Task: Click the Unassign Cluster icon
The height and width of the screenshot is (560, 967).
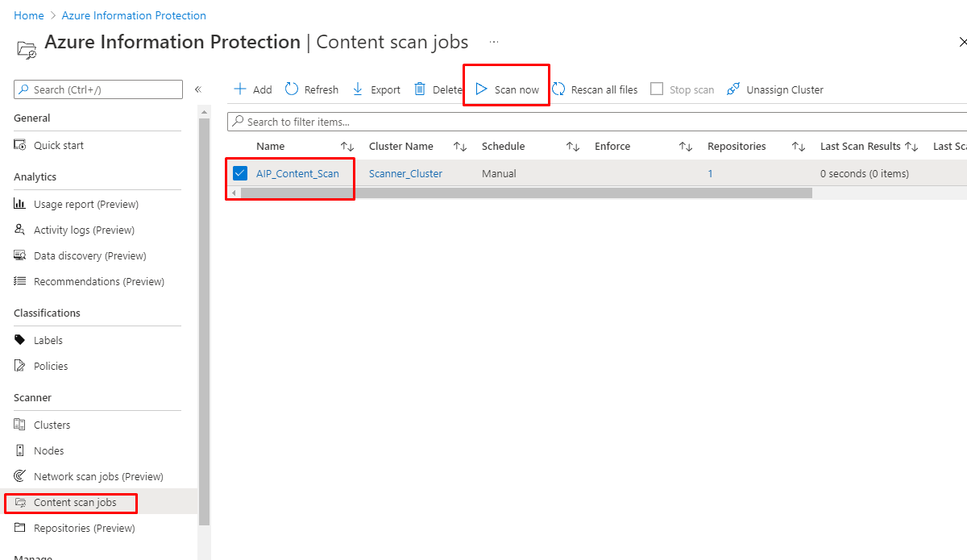Action: click(x=733, y=89)
